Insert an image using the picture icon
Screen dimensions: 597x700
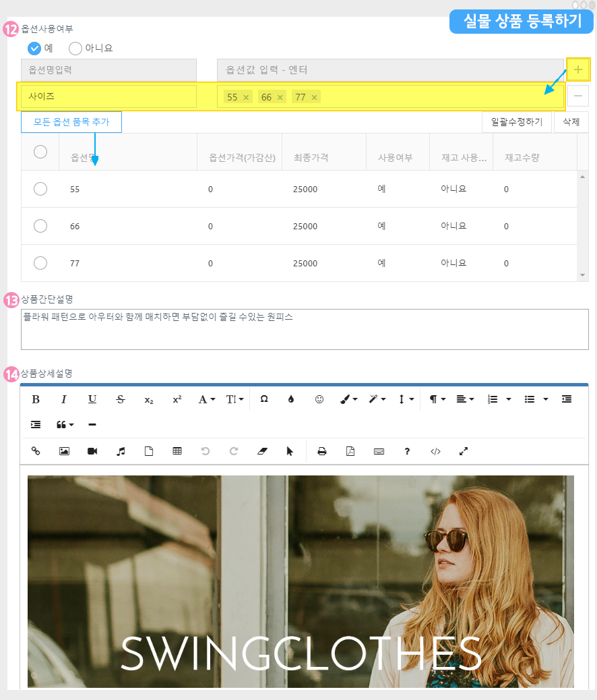[x=64, y=452]
